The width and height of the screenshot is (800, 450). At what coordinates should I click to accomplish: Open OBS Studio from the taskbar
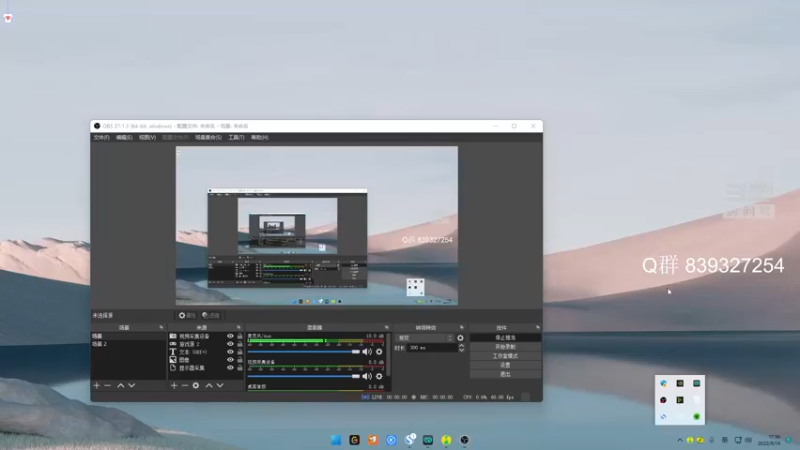464,440
